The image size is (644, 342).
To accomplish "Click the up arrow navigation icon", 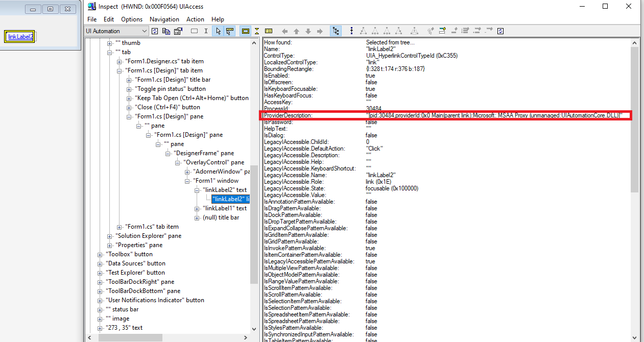I will tap(296, 31).
